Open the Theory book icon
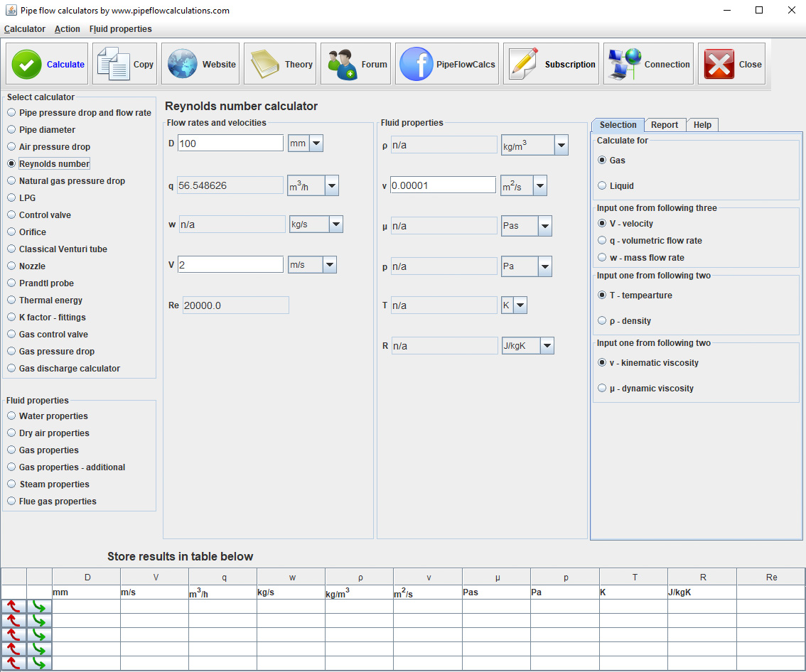 coord(265,64)
